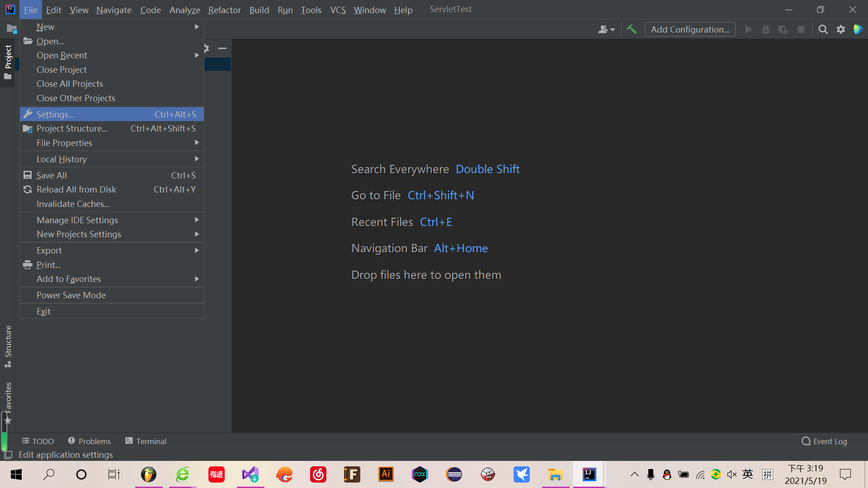
Task: Open the Project tool window sidebar icon
Action: pos(9,56)
